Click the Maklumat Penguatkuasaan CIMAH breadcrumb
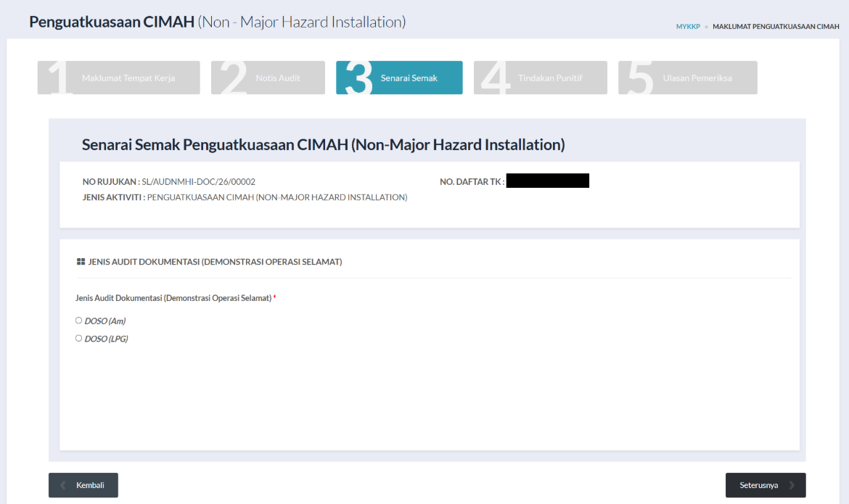 (x=776, y=27)
